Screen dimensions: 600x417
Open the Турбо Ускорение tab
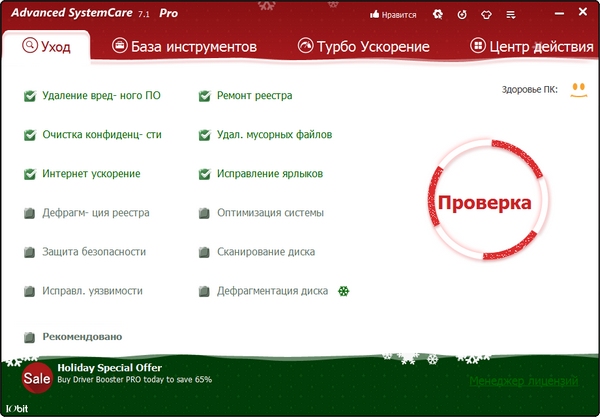(364, 46)
